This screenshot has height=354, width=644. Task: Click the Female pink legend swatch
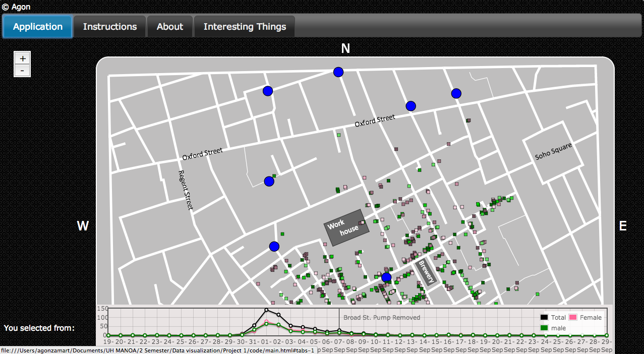coord(573,318)
